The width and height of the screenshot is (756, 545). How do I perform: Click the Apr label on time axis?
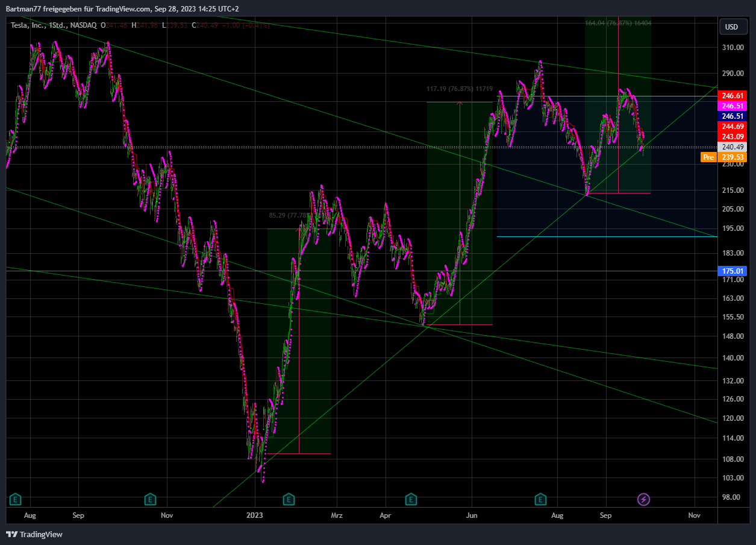pos(386,515)
